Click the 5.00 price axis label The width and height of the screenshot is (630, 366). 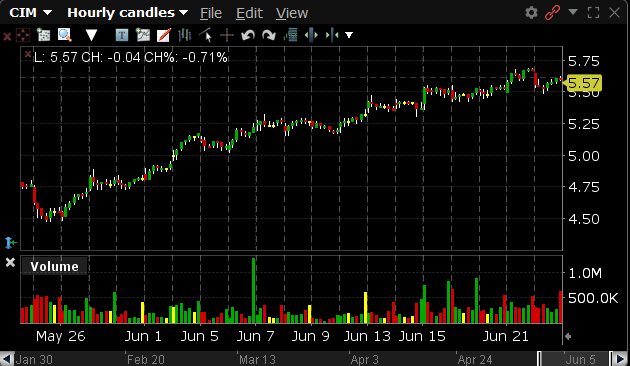[x=583, y=156]
